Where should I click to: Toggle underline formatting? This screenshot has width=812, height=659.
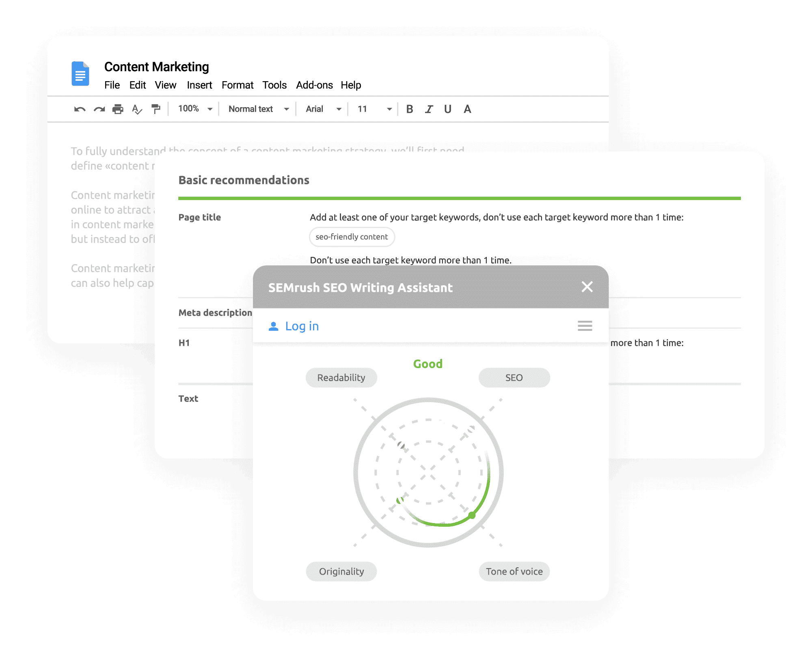[x=447, y=109]
